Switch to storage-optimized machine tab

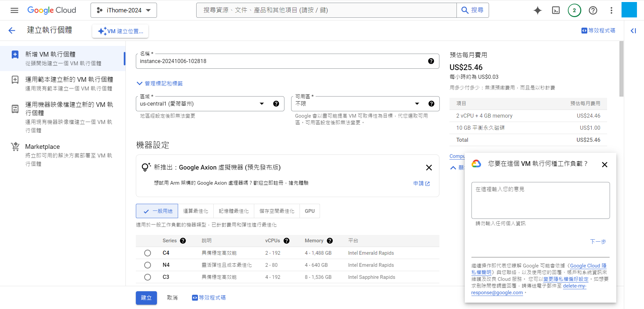tap(277, 211)
